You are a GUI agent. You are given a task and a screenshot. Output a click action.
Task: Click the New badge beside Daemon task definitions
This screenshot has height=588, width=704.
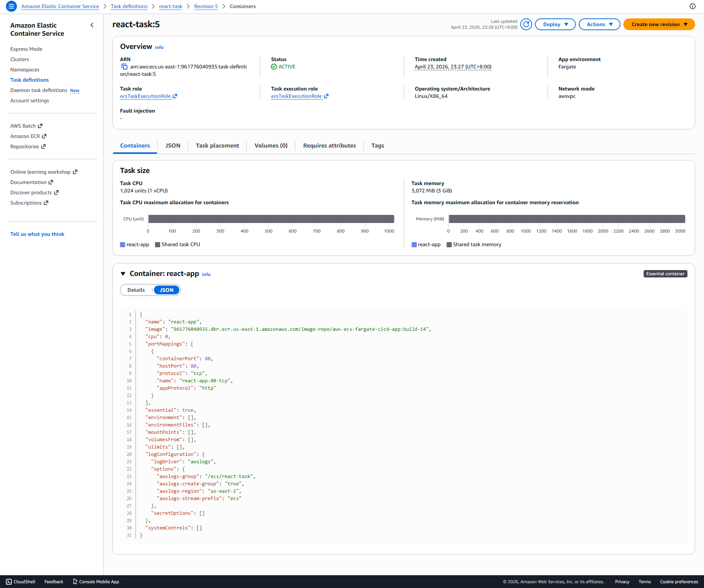pos(75,91)
